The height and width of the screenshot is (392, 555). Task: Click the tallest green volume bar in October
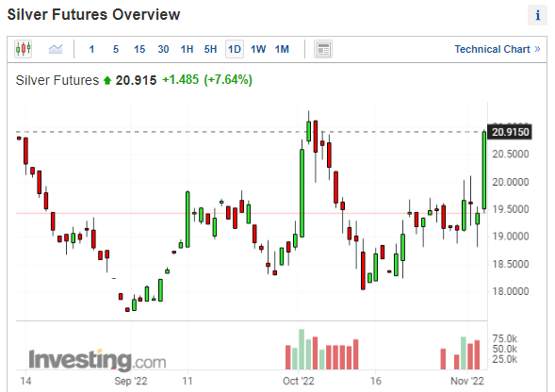click(302, 350)
